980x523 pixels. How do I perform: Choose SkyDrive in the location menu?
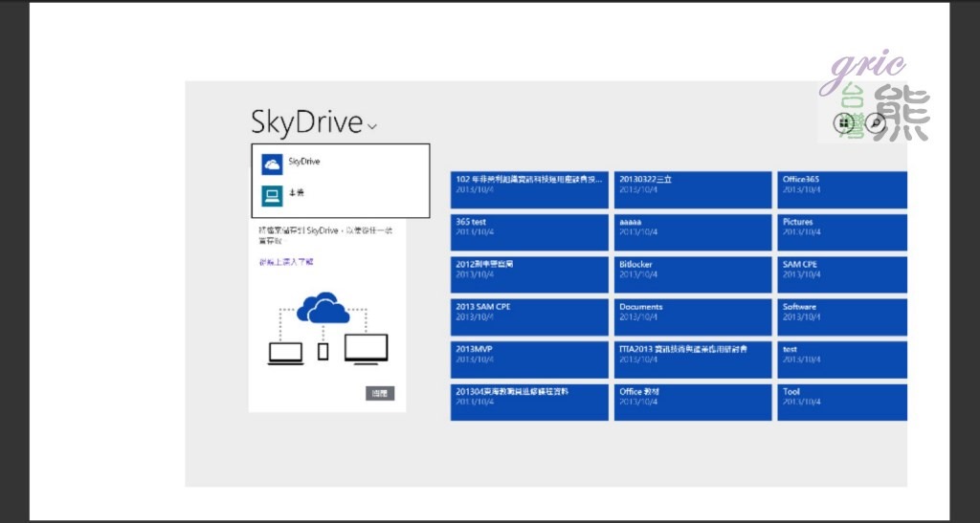(x=341, y=163)
